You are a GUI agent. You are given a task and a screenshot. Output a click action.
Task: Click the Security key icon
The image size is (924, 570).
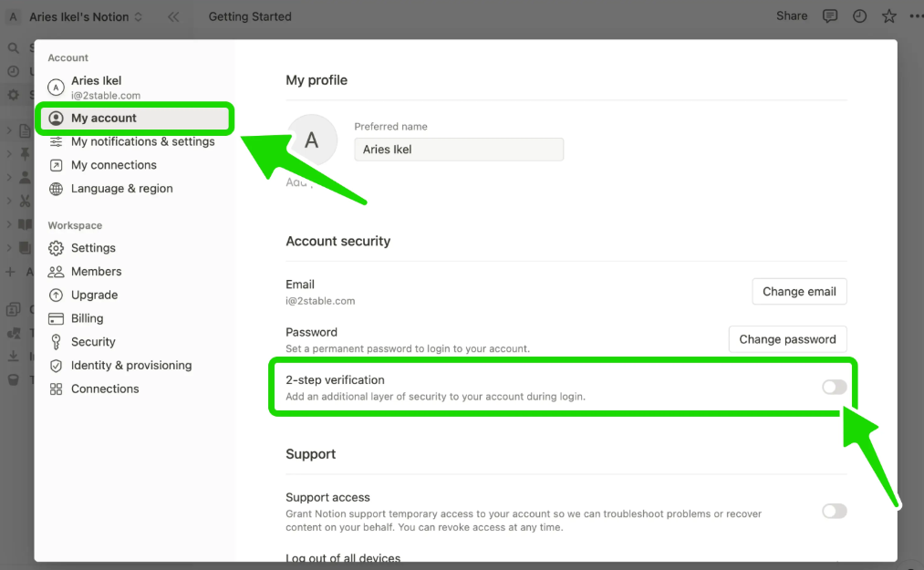(x=56, y=342)
